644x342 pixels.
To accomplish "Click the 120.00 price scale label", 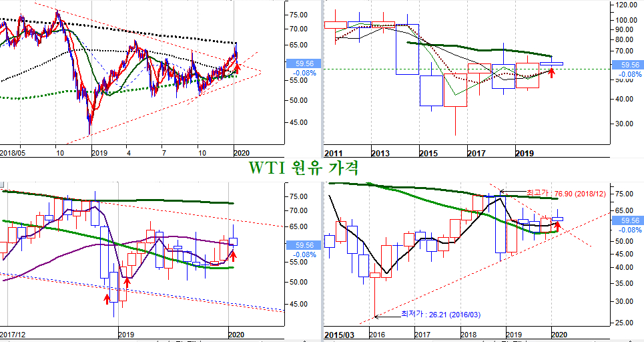I will (x=627, y=5).
